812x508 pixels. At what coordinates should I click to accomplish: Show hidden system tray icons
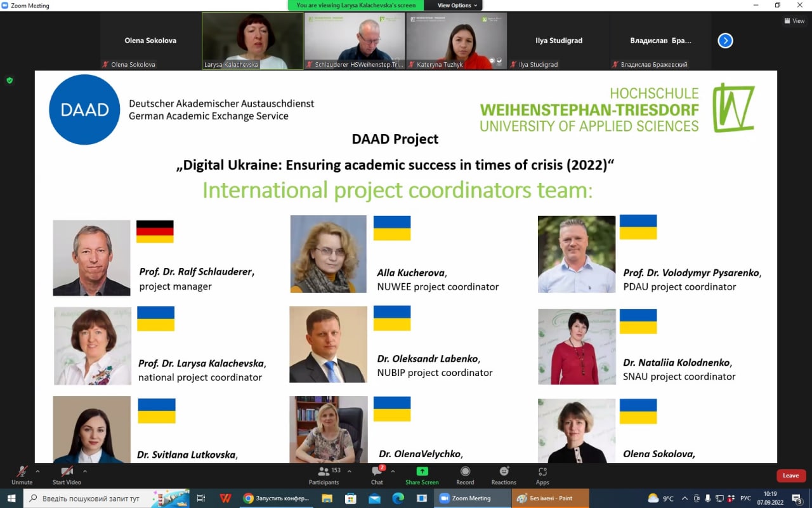point(685,498)
